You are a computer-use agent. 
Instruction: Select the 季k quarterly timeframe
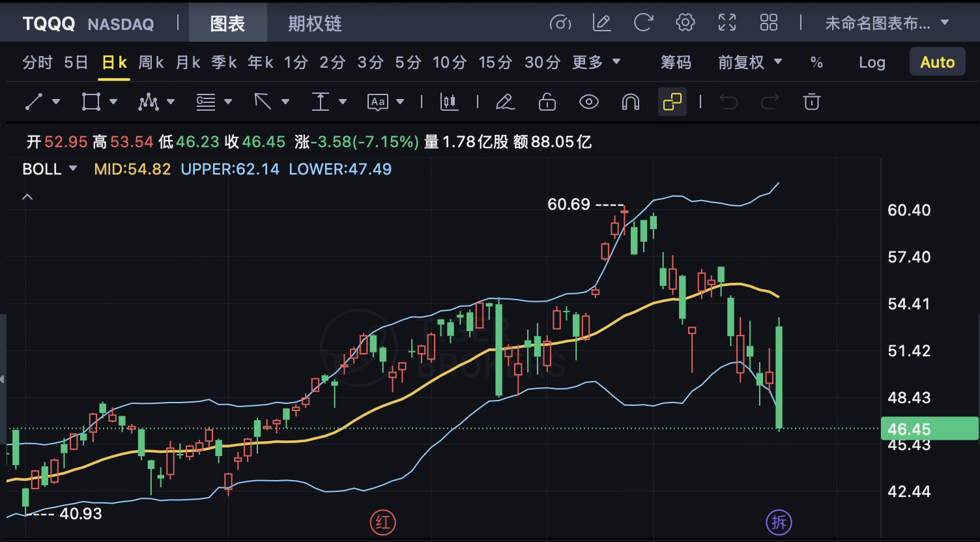[224, 63]
